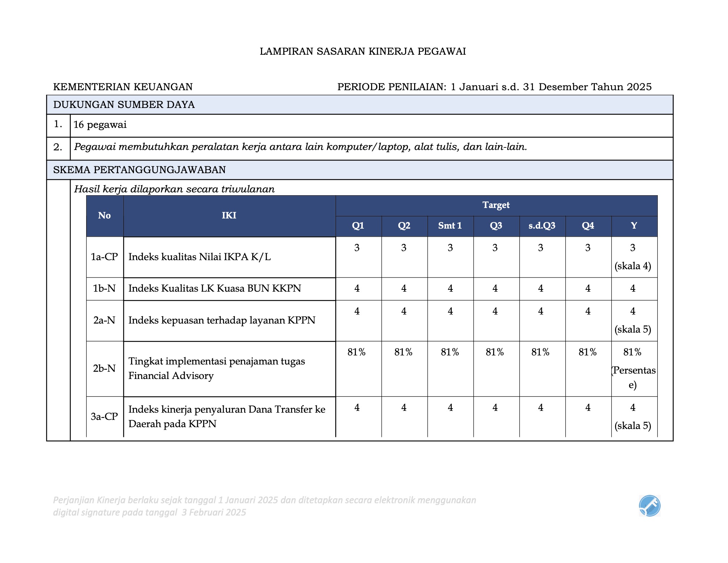The width and height of the screenshot is (728, 563).
Task: Click the document title LAMPIRAN SASARAN KINERJA PEGAWAI
Action: [363, 51]
